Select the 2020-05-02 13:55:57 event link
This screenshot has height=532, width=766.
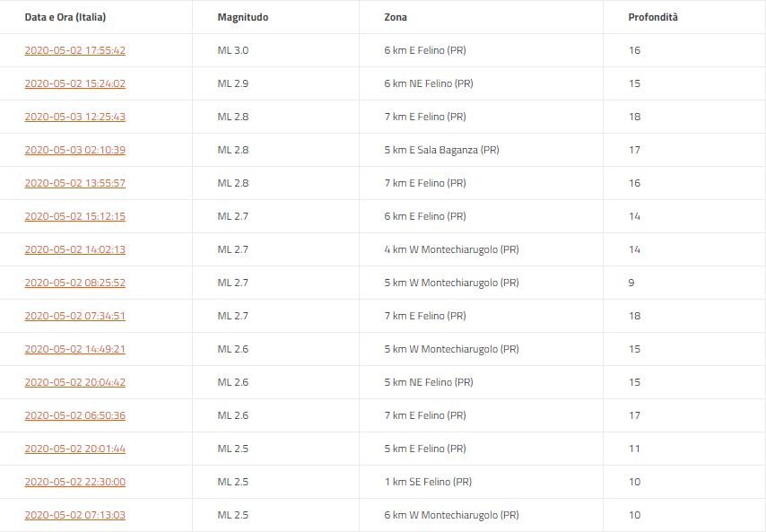(74, 183)
